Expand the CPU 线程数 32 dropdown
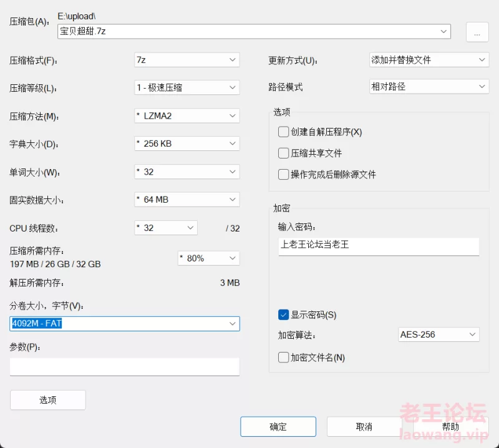This screenshot has width=499, height=448. (x=166, y=228)
